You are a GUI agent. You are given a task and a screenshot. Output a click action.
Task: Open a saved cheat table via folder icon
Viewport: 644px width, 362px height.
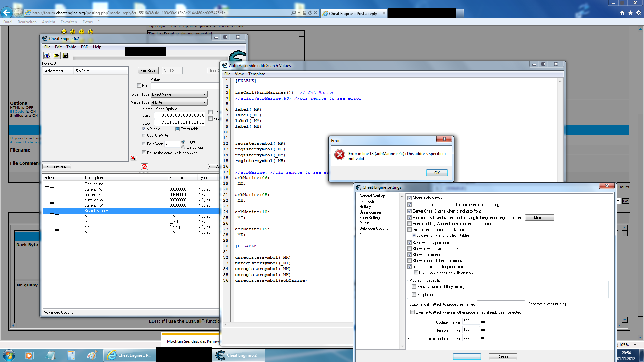tap(56, 55)
